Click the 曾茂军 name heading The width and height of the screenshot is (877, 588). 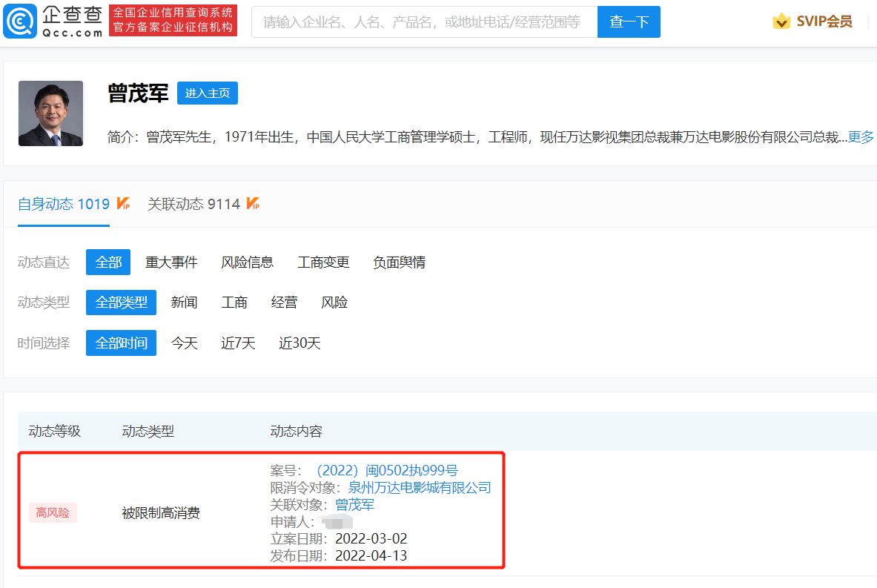[x=138, y=93]
